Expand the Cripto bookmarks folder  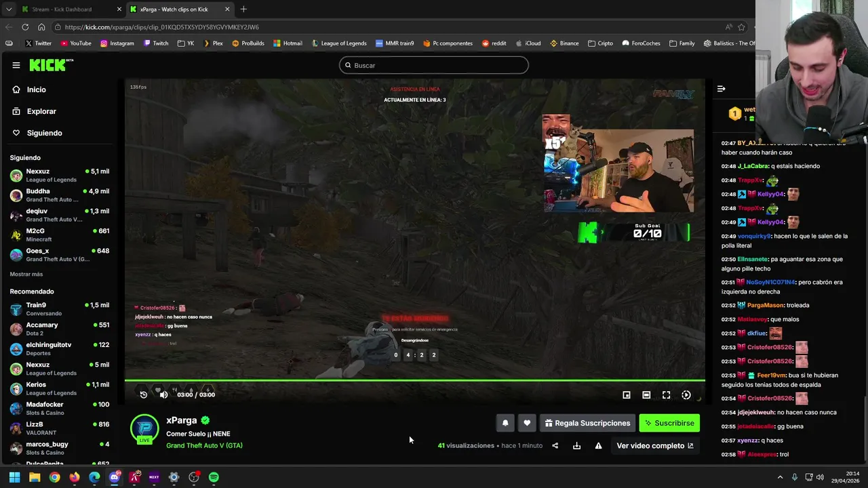[x=600, y=43]
